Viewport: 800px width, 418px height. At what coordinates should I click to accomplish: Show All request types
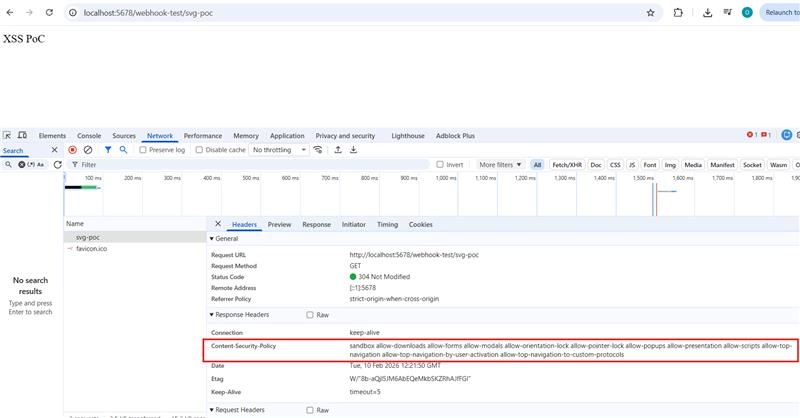tap(537, 165)
